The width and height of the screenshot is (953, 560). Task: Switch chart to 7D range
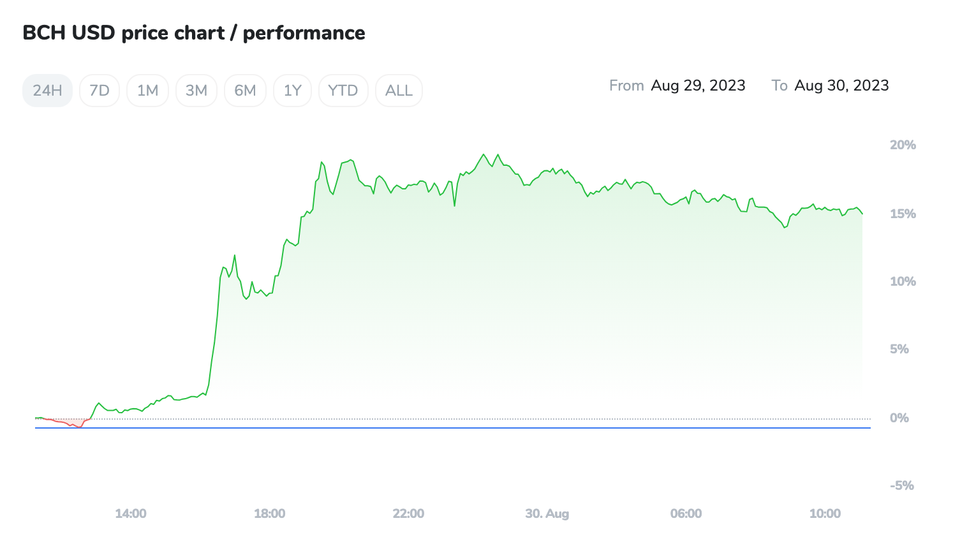click(x=100, y=91)
